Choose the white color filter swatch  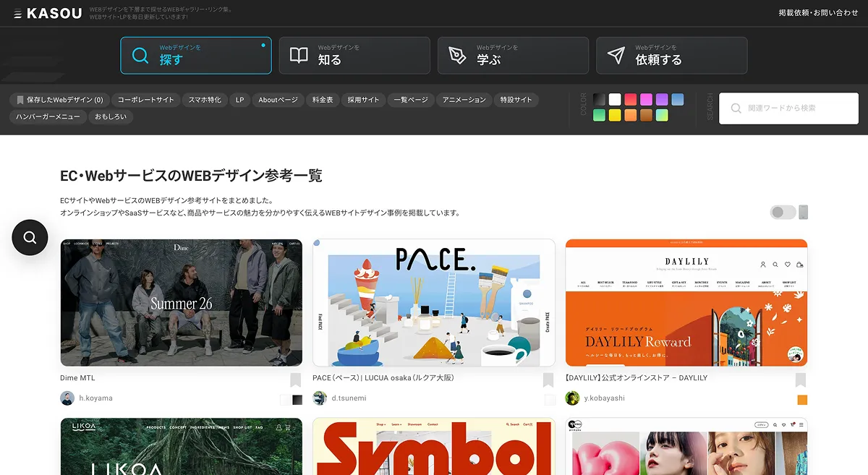pyautogui.click(x=615, y=100)
